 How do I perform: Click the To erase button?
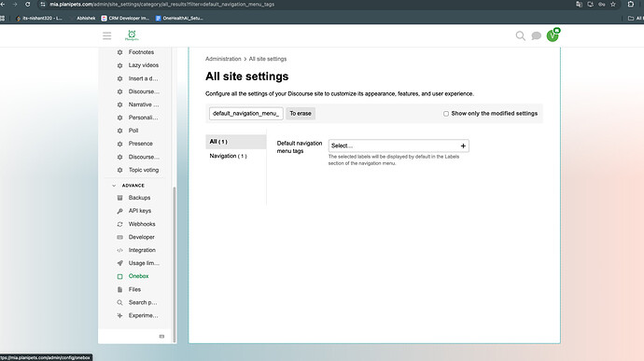tap(301, 114)
